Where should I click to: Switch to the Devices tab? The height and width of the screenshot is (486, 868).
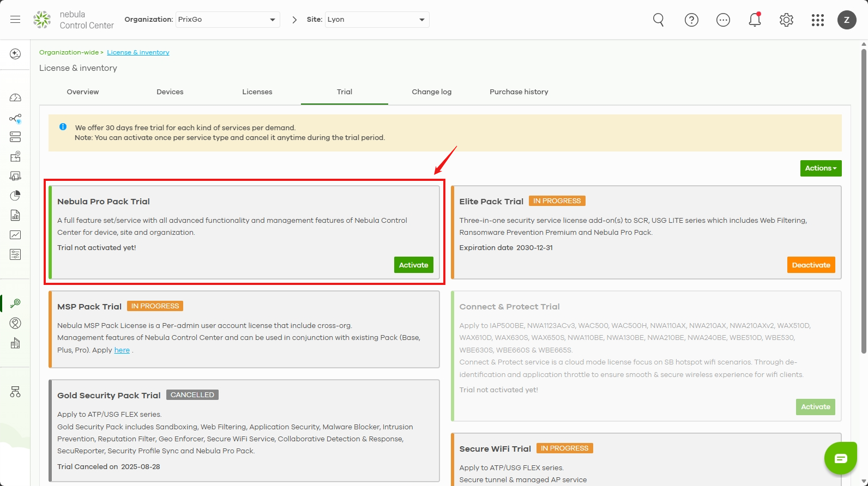(170, 92)
